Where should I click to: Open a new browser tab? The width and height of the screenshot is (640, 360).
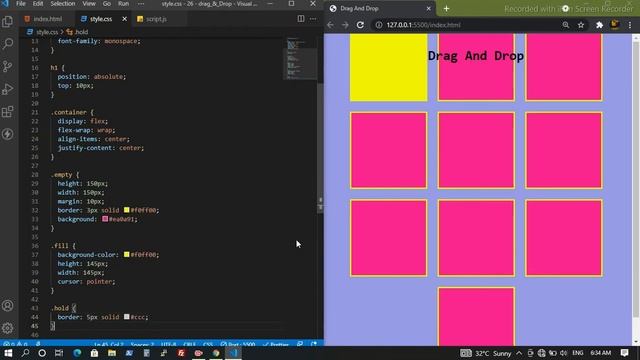446,9
